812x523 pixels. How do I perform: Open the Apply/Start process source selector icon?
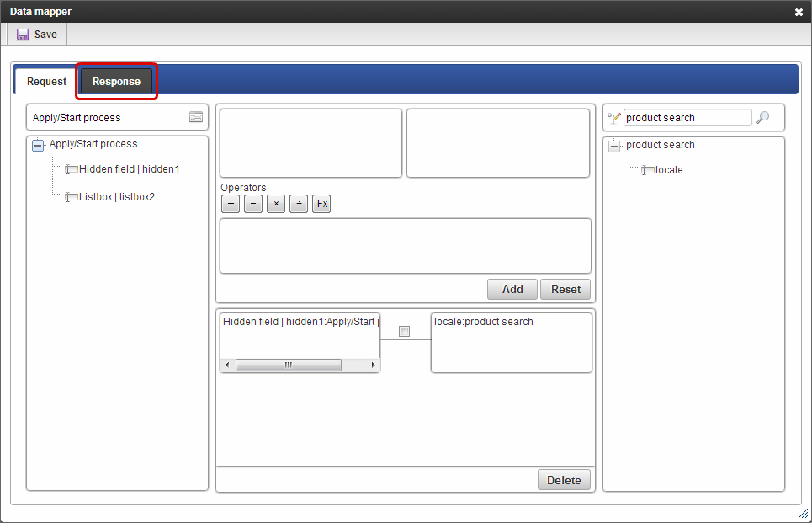pyautogui.click(x=196, y=117)
